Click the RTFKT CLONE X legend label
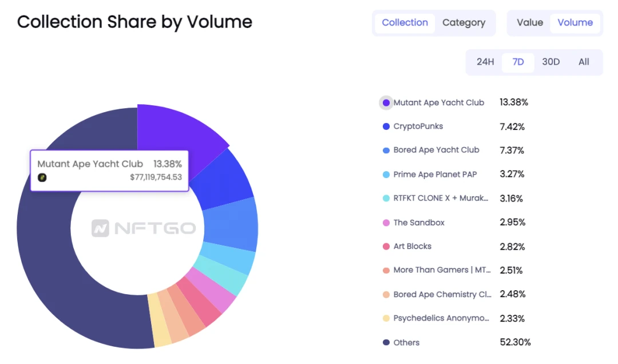618x364 pixels. coord(441,199)
